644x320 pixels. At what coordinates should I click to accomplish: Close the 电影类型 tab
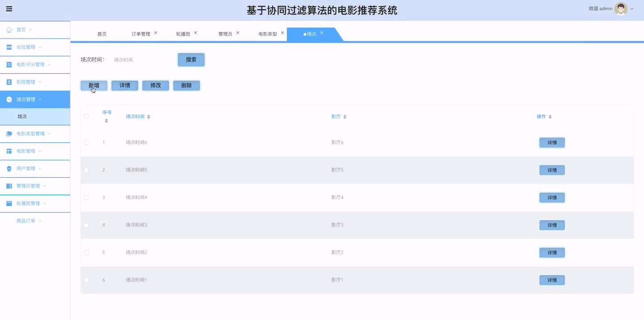[x=282, y=32]
